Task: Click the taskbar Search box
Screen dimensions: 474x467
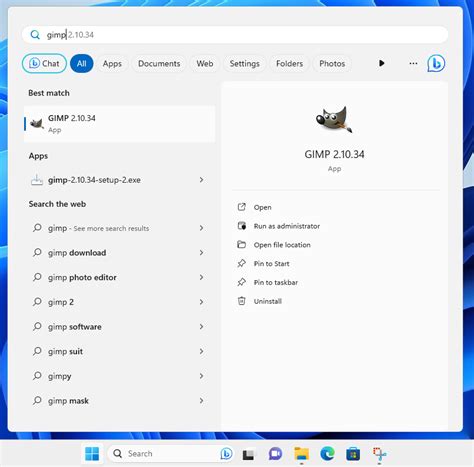Action: 171,454
